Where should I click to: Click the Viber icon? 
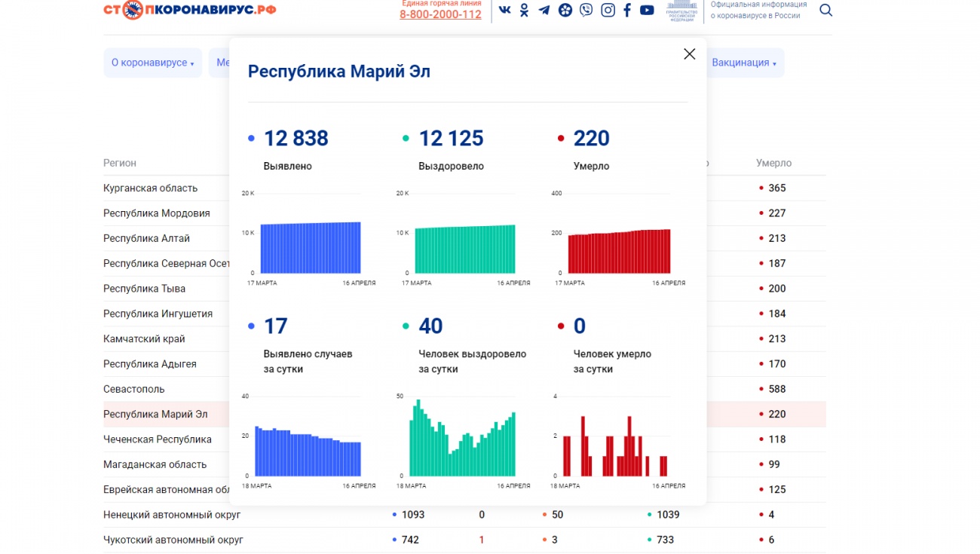point(586,11)
